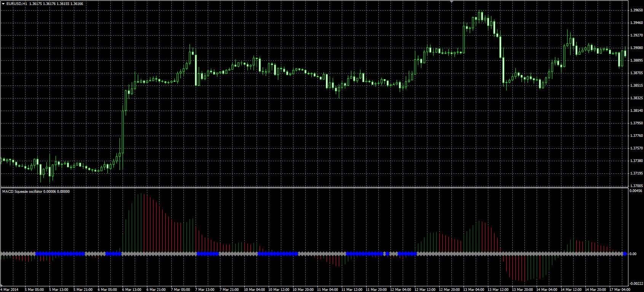Click the 7 Mar 13:00 time label

pos(205,290)
